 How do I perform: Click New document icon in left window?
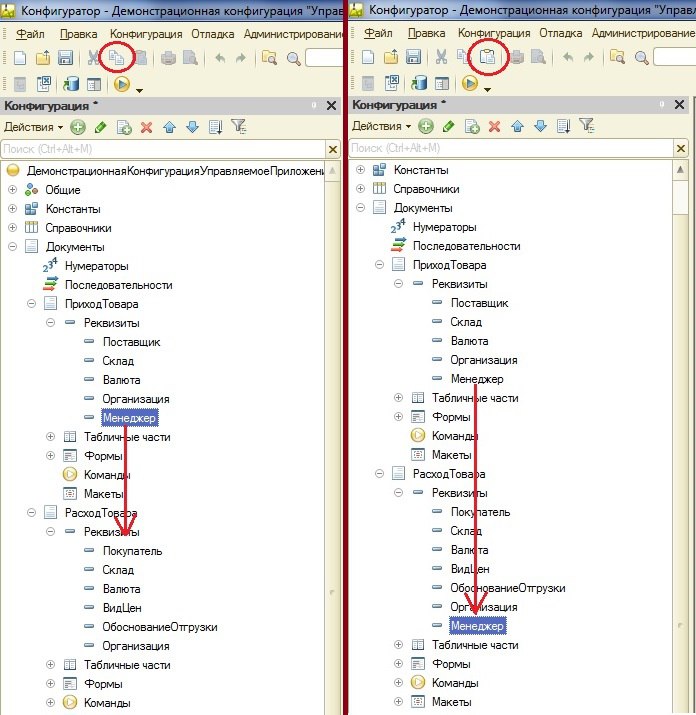point(20,58)
